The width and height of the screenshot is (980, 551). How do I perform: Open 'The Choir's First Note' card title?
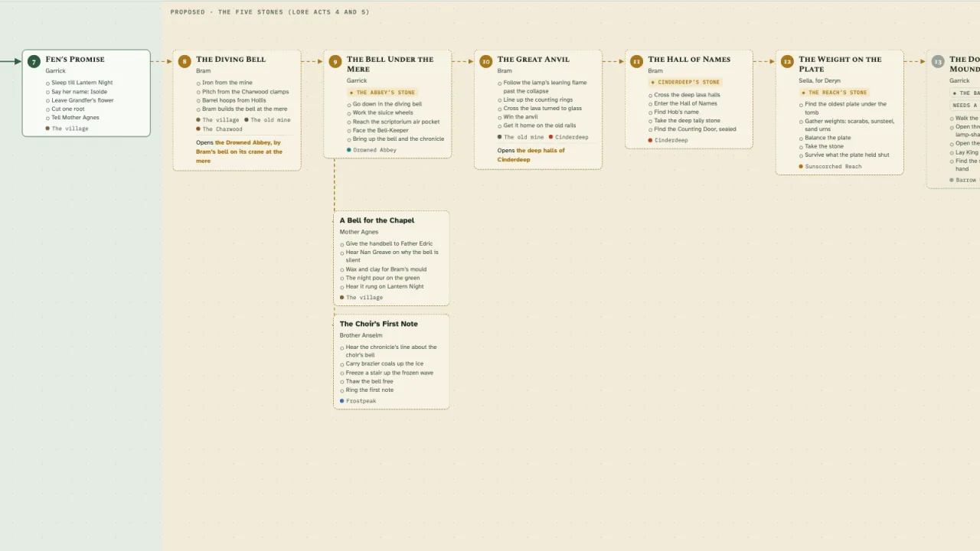[379, 324]
